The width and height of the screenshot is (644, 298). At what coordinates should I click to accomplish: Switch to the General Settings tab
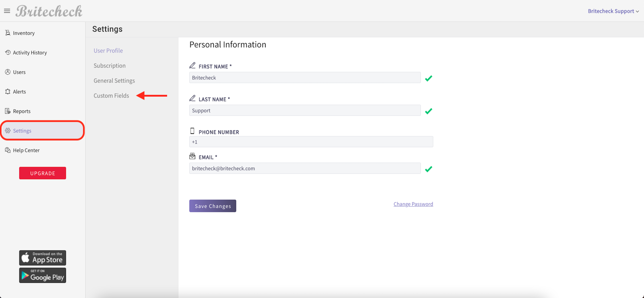click(114, 80)
